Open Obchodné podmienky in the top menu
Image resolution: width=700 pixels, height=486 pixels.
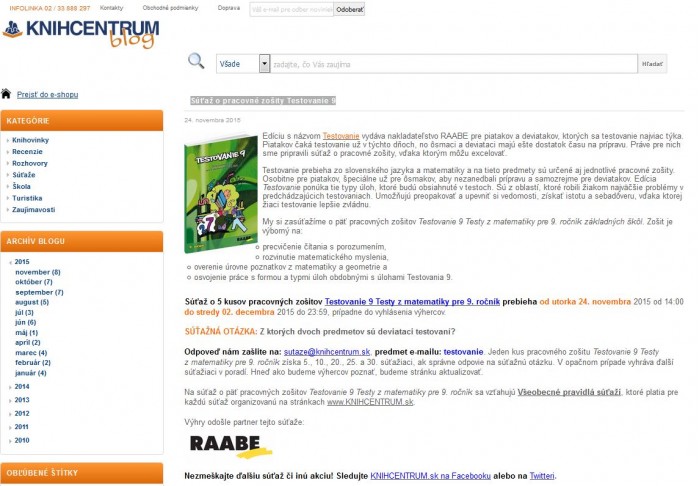pos(171,8)
